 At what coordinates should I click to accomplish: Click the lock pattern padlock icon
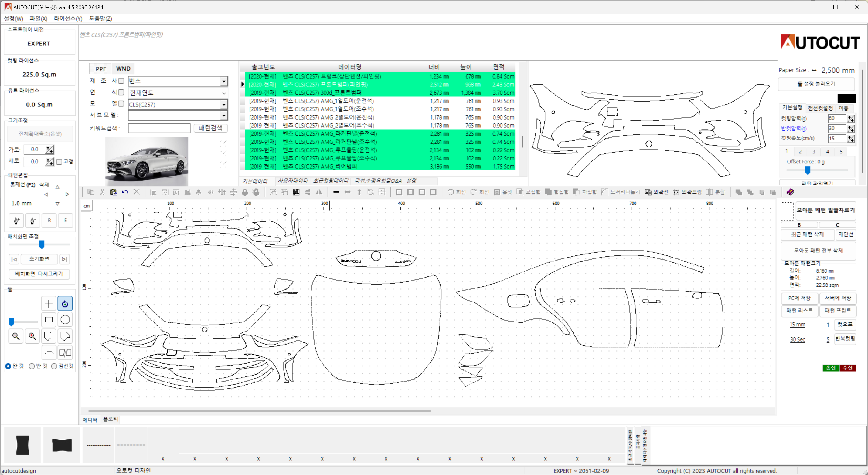(245, 192)
